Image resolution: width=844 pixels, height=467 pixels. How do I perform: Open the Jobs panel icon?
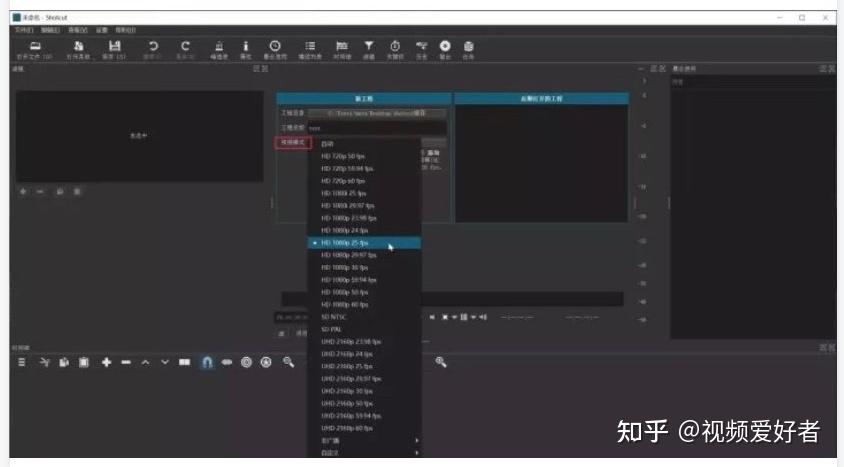[x=469, y=46]
